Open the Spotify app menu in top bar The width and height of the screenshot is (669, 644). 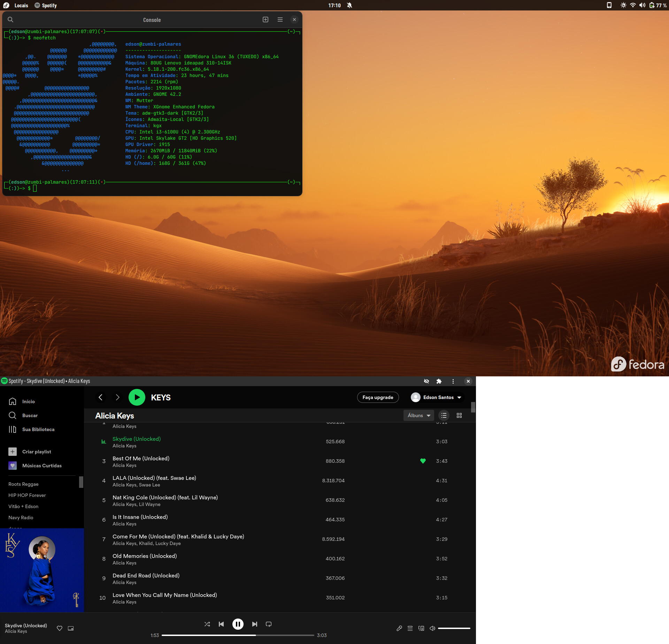[46, 5]
